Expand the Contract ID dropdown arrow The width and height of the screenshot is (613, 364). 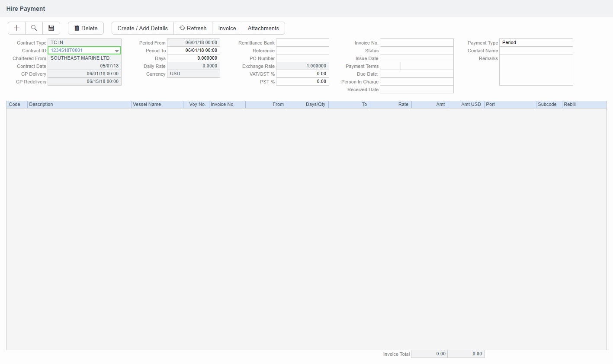(x=116, y=51)
